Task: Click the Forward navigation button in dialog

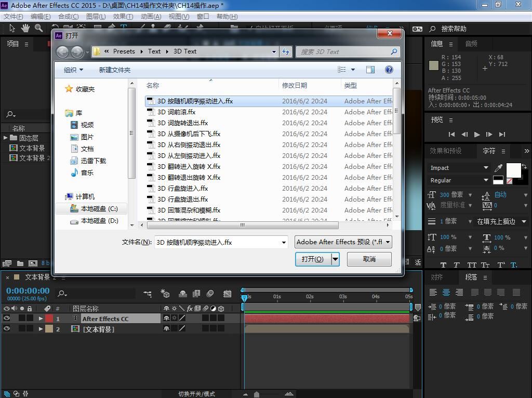Action: 77,52
